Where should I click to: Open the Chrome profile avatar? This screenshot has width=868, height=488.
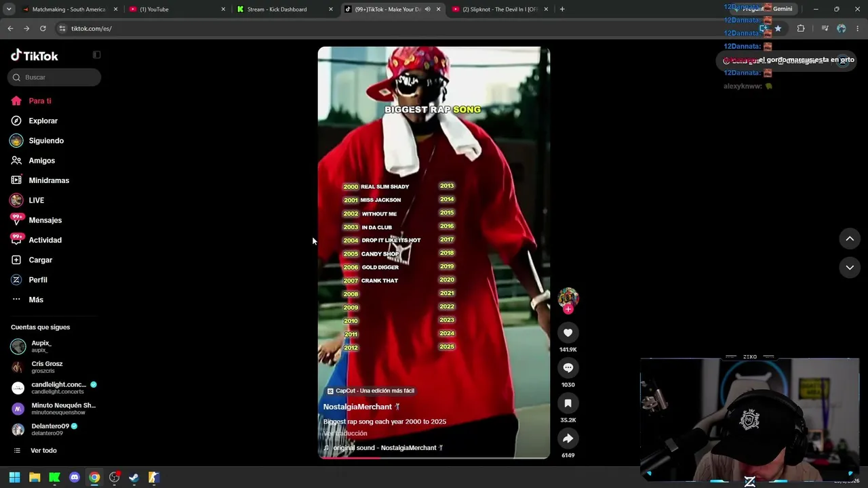click(x=842, y=28)
